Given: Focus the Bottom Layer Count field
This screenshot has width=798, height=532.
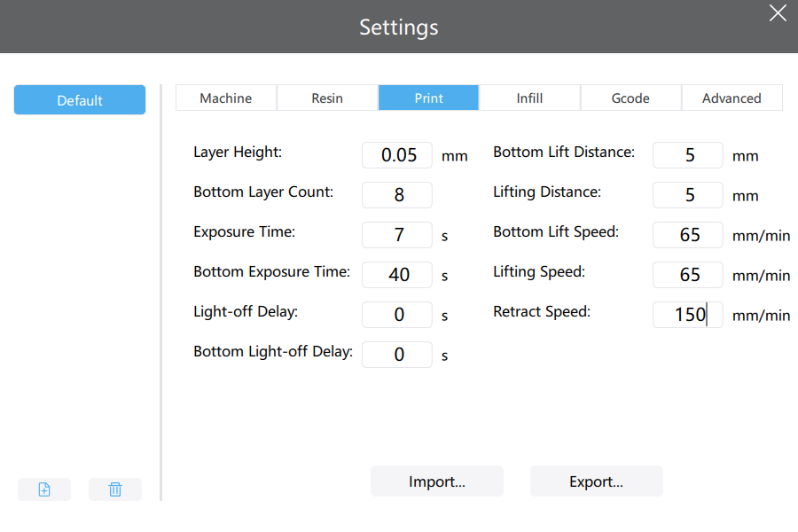Looking at the screenshot, I should [397, 195].
